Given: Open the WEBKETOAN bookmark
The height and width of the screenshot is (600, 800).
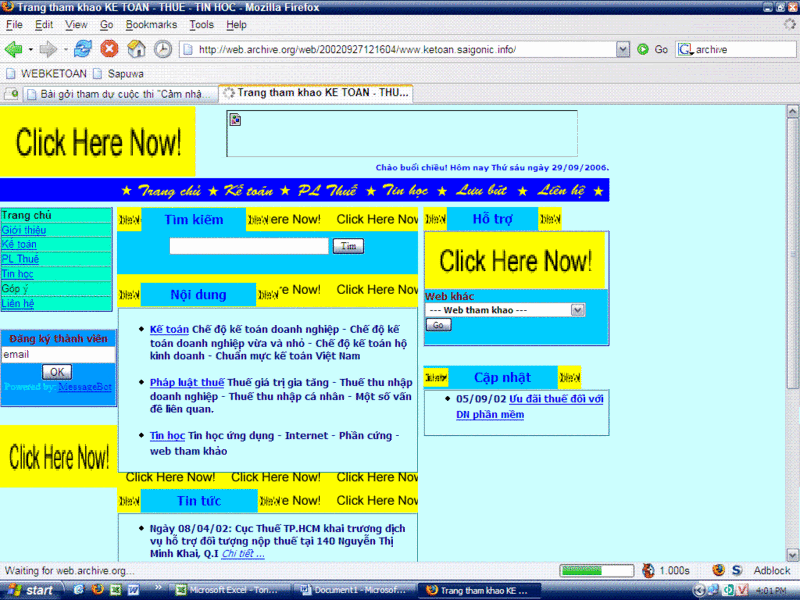Looking at the screenshot, I should 48,73.
